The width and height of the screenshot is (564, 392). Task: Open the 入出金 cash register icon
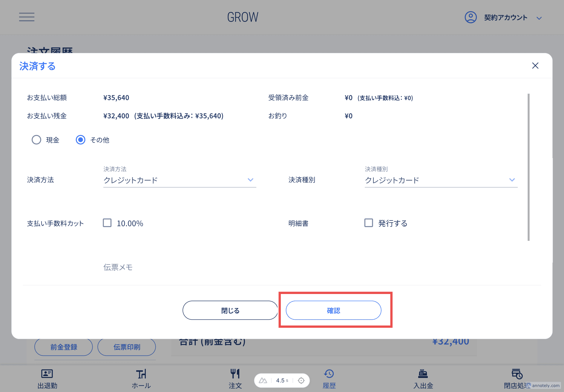click(423, 374)
